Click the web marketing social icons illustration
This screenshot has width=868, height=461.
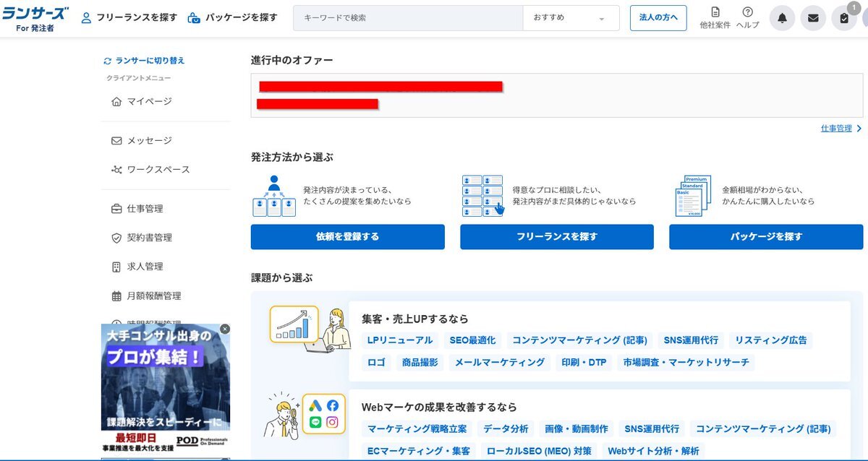pyautogui.click(x=303, y=415)
